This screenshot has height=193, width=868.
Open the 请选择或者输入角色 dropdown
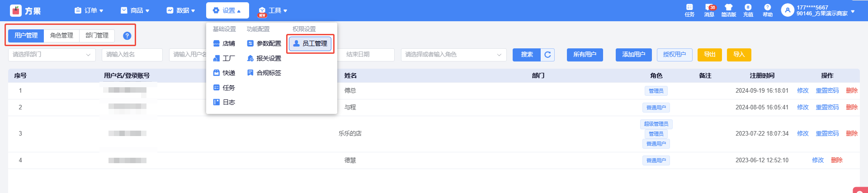pyautogui.click(x=453, y=55)
